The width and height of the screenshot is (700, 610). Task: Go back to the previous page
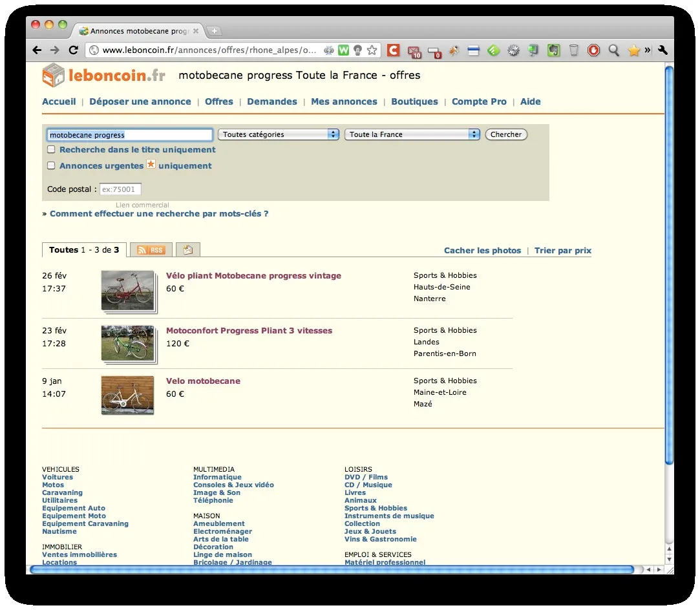coord(37,50)
